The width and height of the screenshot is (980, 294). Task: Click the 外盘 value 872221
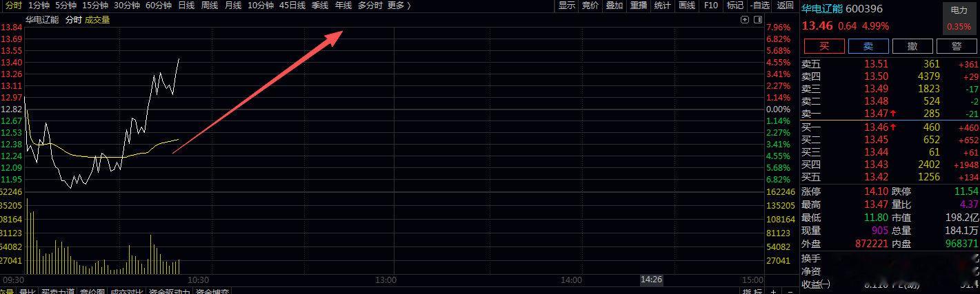871,244
